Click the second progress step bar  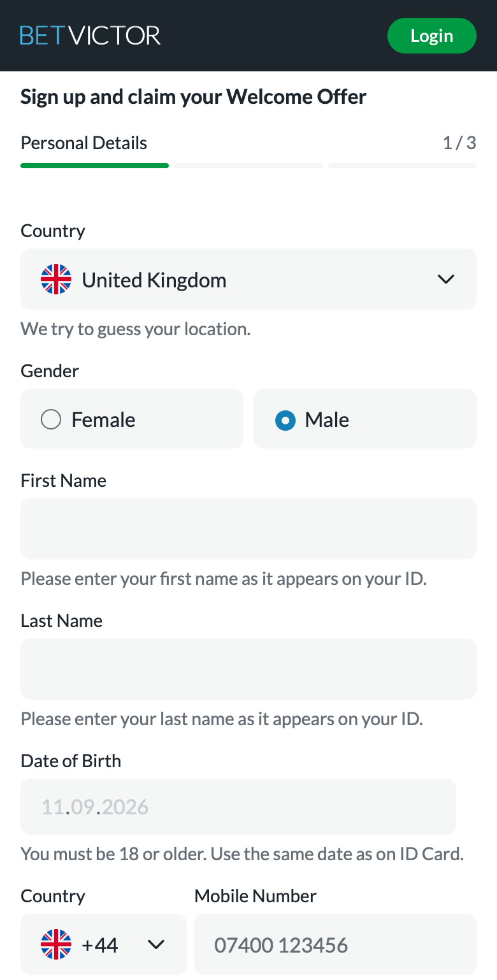pyautogui.click(x=248, y=166)
